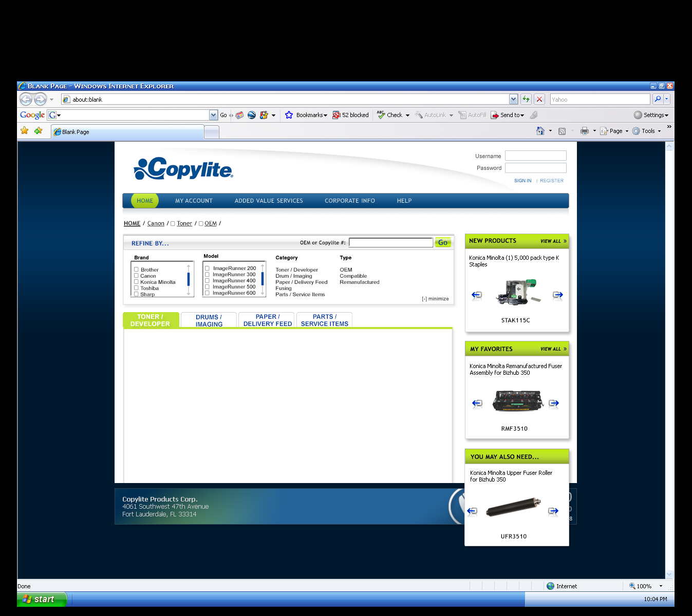This screenshot has height=616, width=692.
Task: Check the Canon brand checkbox
Action: pyautogui.click(x=137, y=276)
